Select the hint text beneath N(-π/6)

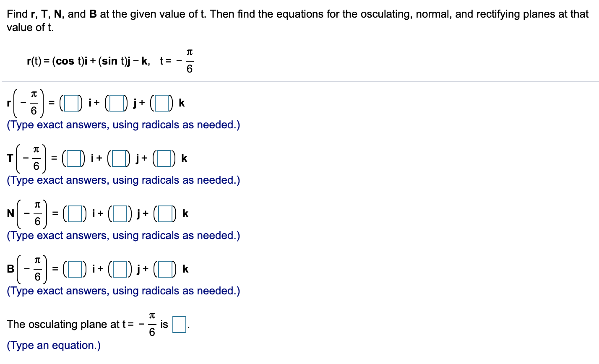point(123,235)
